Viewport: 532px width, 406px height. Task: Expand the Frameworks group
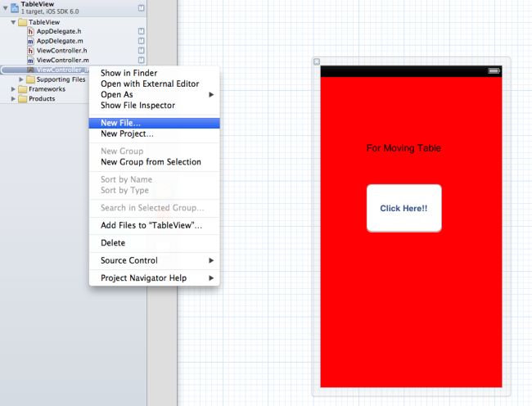click(x=13, y=89)
